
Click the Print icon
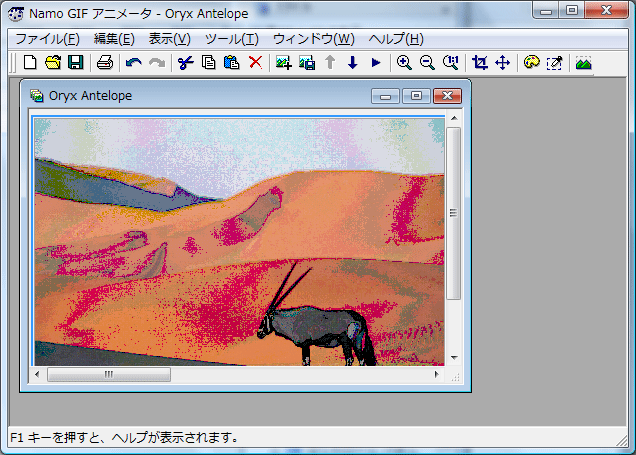105,63
